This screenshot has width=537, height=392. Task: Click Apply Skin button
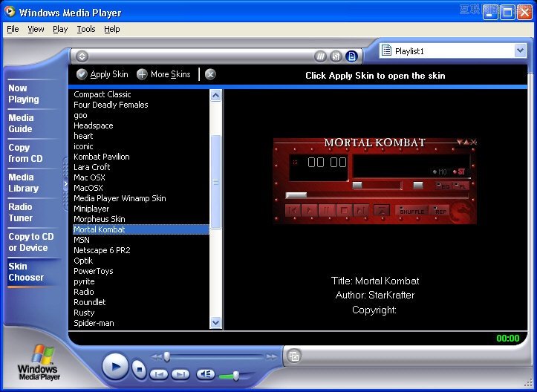coord(102,74)
